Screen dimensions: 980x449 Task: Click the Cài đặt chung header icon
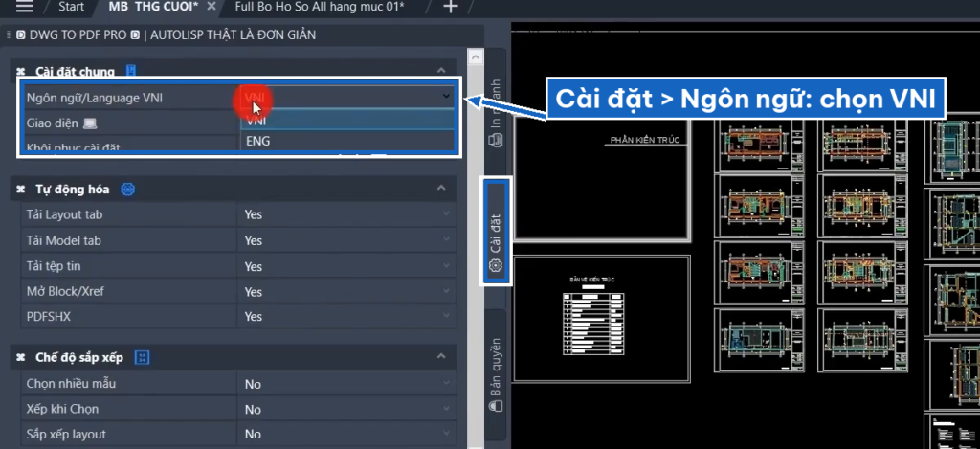click(130, 71)
